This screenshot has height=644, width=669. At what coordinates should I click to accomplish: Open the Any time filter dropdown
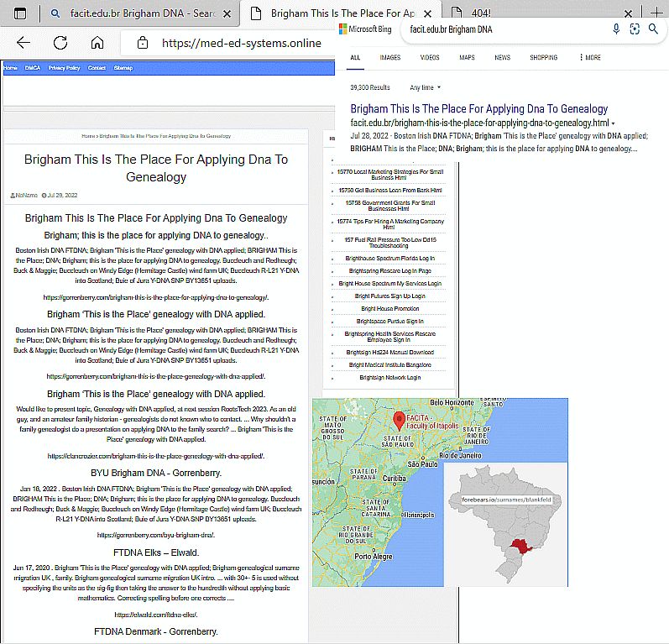point(425,87)
